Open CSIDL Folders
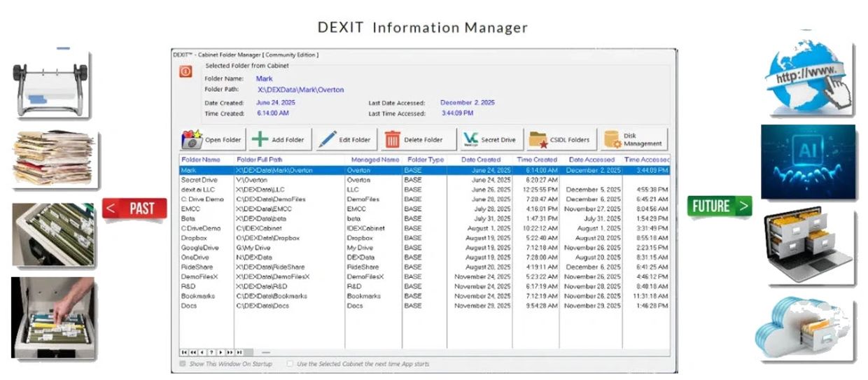The height and width of the screenshot is (380, 868). (560, 139)
